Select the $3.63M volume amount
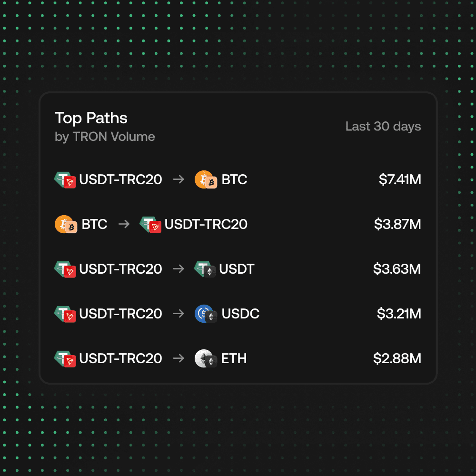This screenshot has height=476, width=476. [397, 269]
